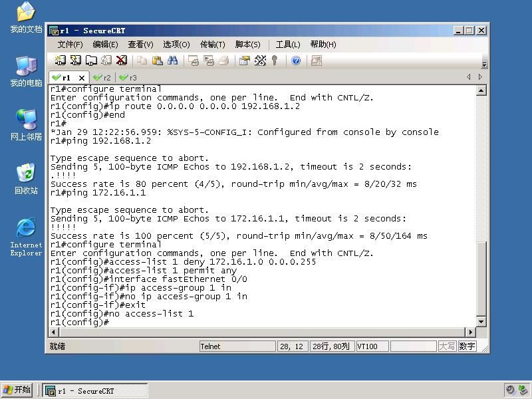Screen dimensions: 532x399
Task: Open the 文件(F) menu
Action: click(70, 45)
